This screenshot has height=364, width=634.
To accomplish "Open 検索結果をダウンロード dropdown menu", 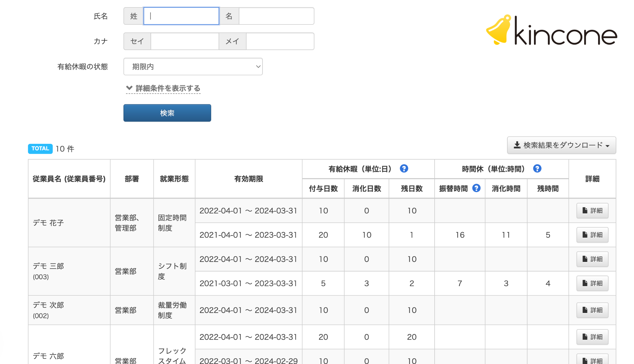I will coord(561,145).
